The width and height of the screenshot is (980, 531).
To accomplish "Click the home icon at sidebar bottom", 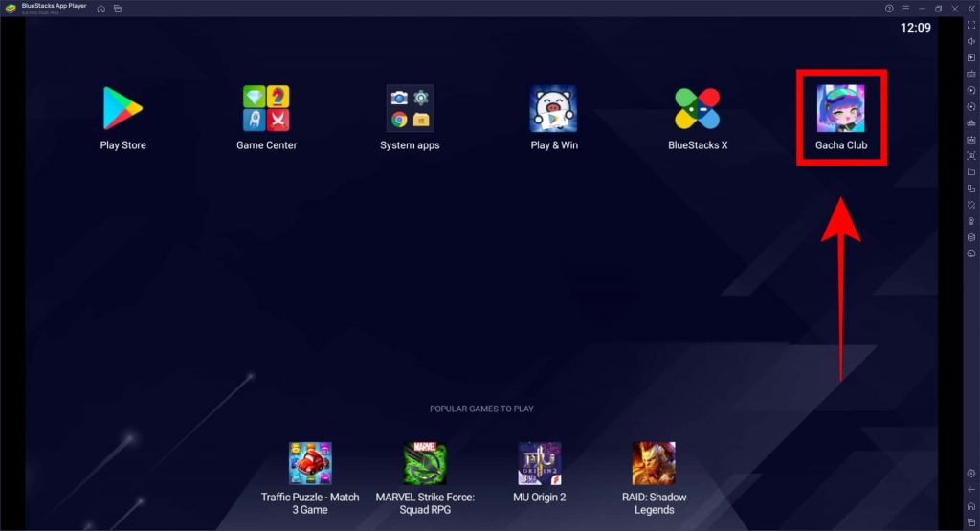I will point(971,506).
